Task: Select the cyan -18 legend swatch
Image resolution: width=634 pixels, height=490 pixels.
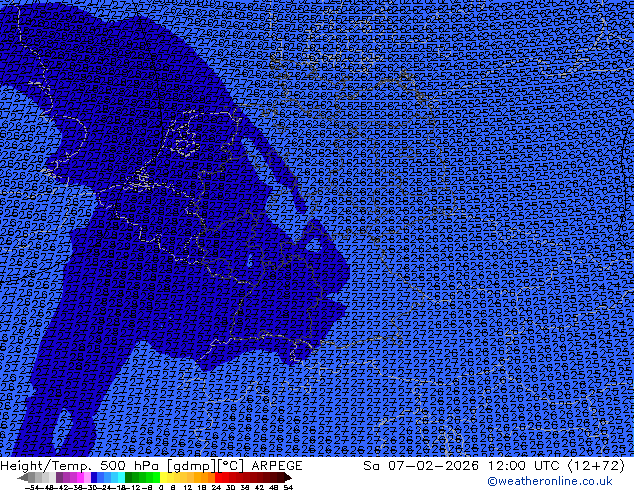Action: point(121,477)
